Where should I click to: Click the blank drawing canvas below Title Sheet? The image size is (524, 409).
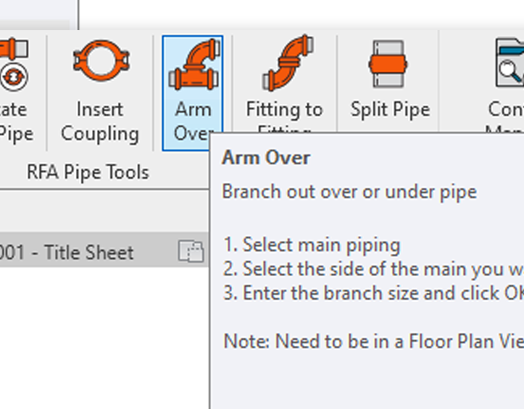[x=104, y=337]
